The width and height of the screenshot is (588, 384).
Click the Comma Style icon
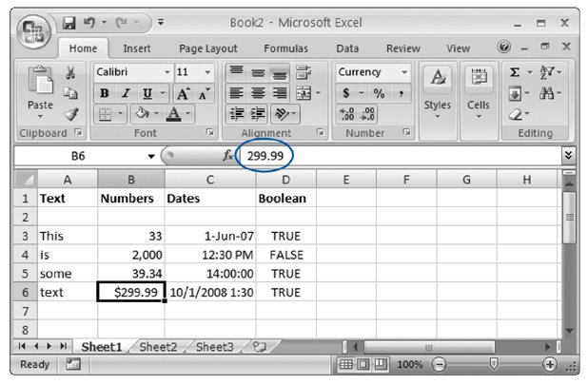(401, 93)
